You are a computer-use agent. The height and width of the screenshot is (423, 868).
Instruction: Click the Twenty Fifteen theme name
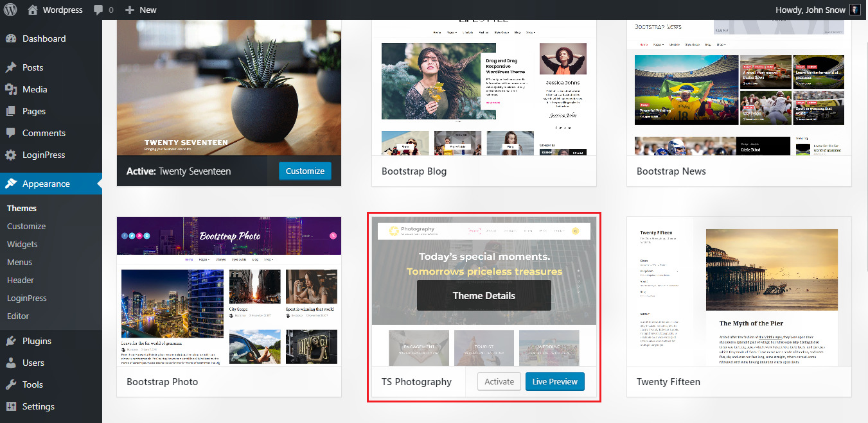(668, 382)
